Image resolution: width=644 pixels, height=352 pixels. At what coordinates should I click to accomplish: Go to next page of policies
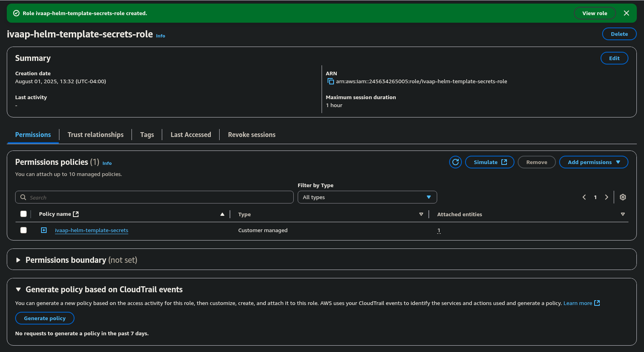[x=607, y=197]
